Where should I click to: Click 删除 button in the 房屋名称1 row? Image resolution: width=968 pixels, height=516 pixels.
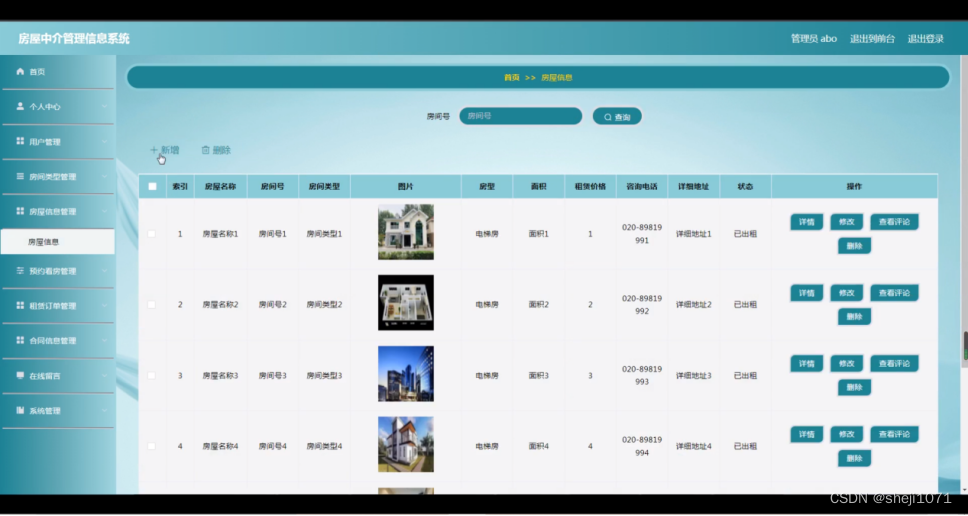[854, 246]
